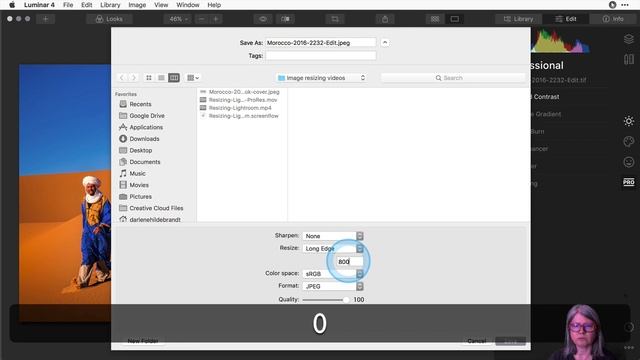Image resolution: width=640 pixels, height=360 pixels.
Task: Open the Luminar 4 menu
Action: click(39, 5)
